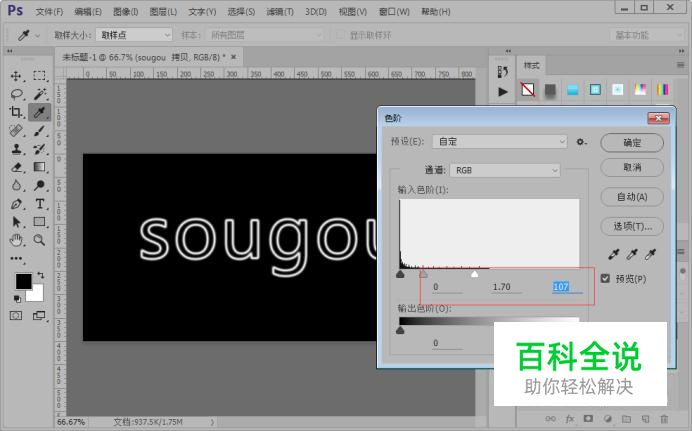The width and height of the screenshot is (692, 431).
Task: Select the Crop tool
Action: 16,112
